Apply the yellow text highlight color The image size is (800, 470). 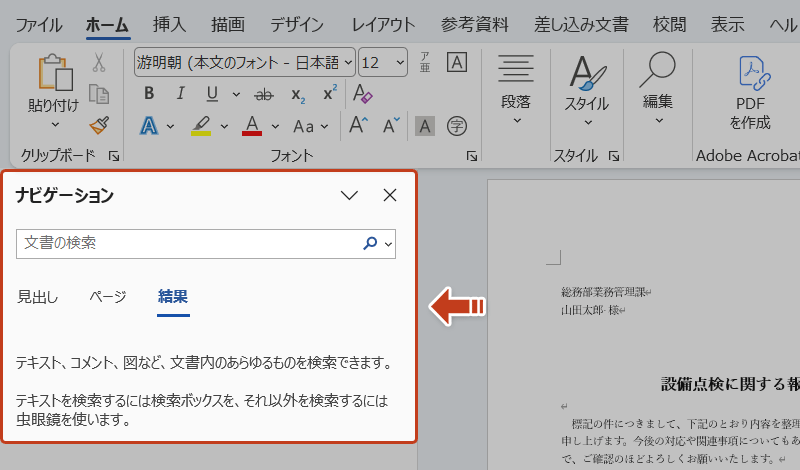(x=201, y=126)
